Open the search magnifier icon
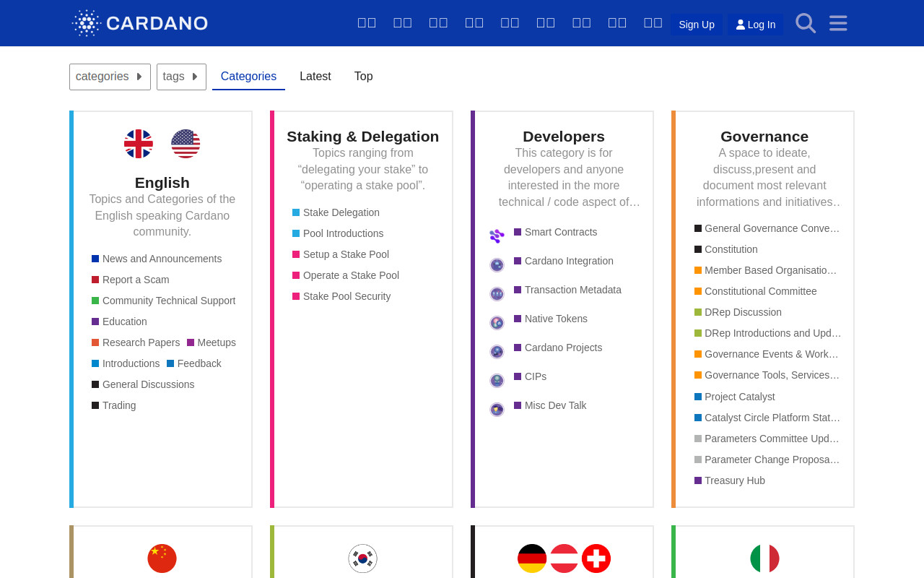This screenshot has width=924, height=578. click(x=806, y=23)
